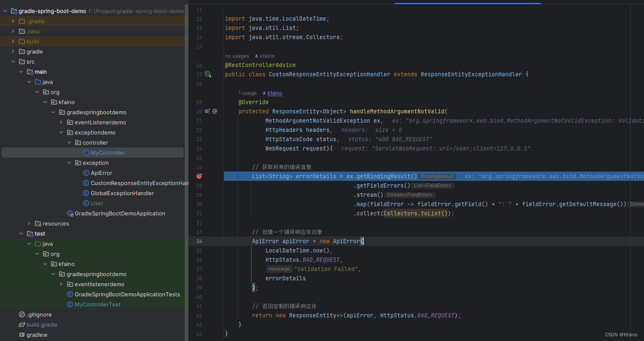Collapse the exceptiondemo package
This screenshot has width=644, height=341.
61,132
